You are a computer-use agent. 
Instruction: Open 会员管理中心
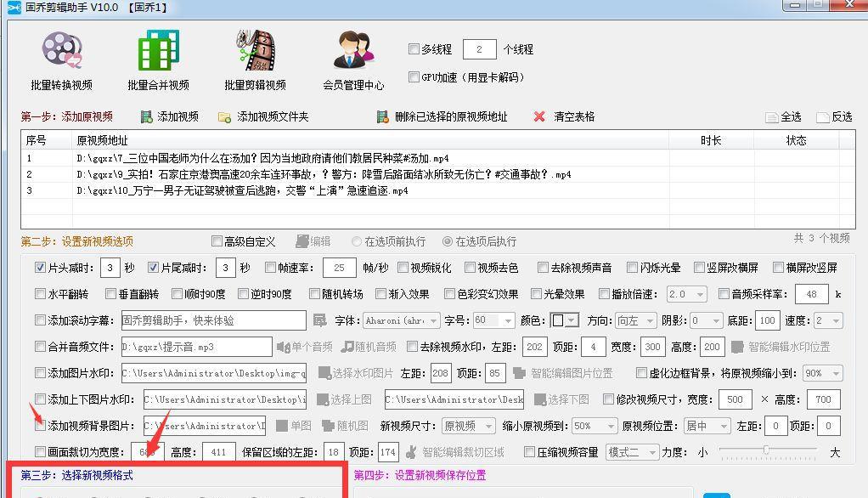coord(353,59)
